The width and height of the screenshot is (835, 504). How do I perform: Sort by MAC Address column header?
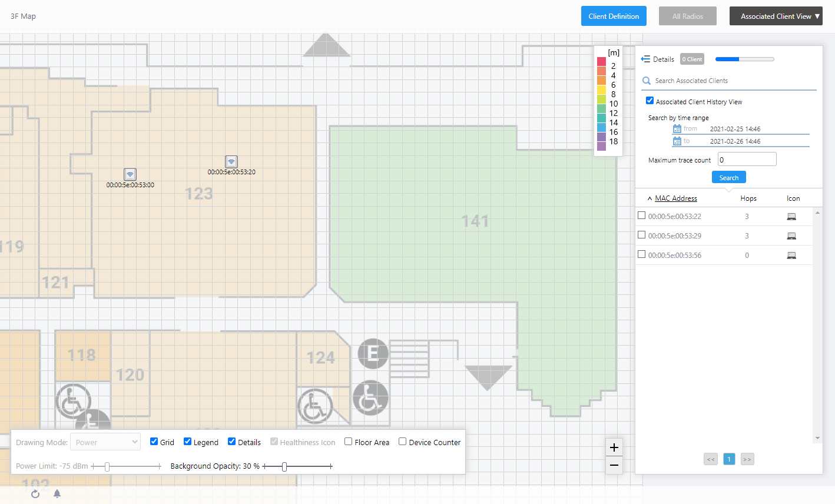pos(676,198)
